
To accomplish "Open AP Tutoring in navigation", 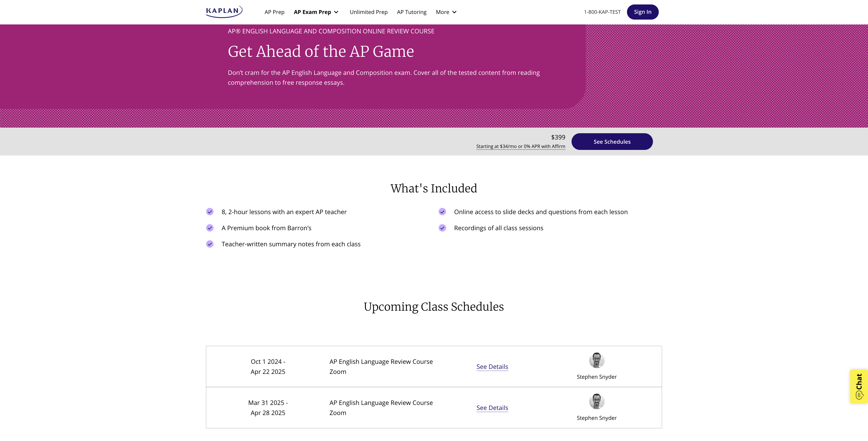I will click(x=411, y=12).
